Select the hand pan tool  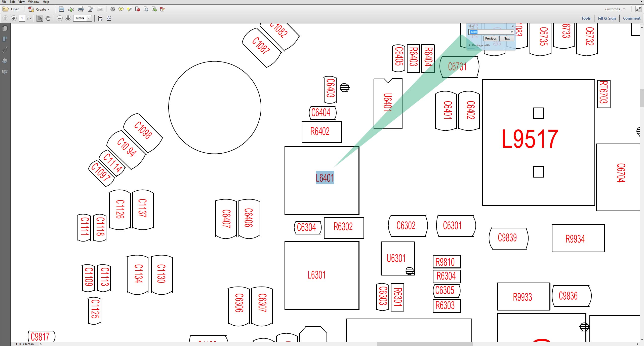click(48, 18)
